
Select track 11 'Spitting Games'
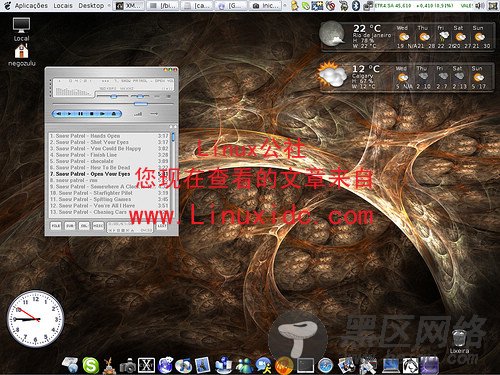[x=109, y=199]
